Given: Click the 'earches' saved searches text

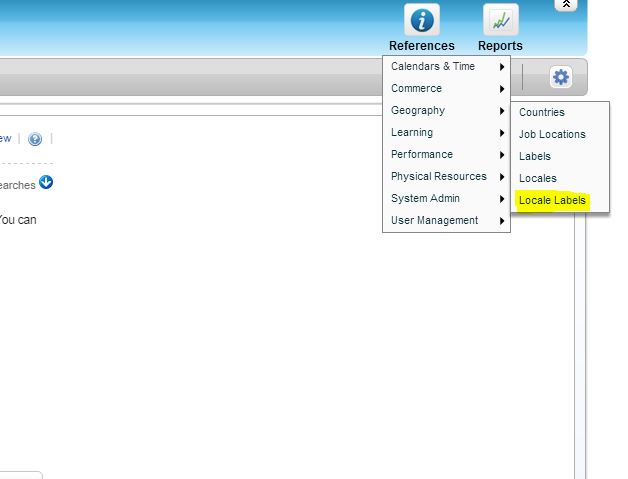Looking at the screenshot, I should [18, 185].
